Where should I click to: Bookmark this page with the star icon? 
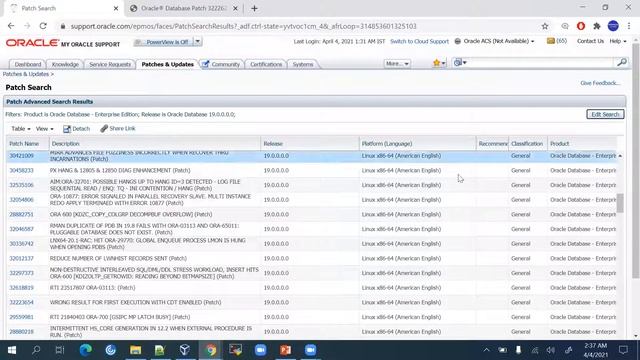coord(545,26)
